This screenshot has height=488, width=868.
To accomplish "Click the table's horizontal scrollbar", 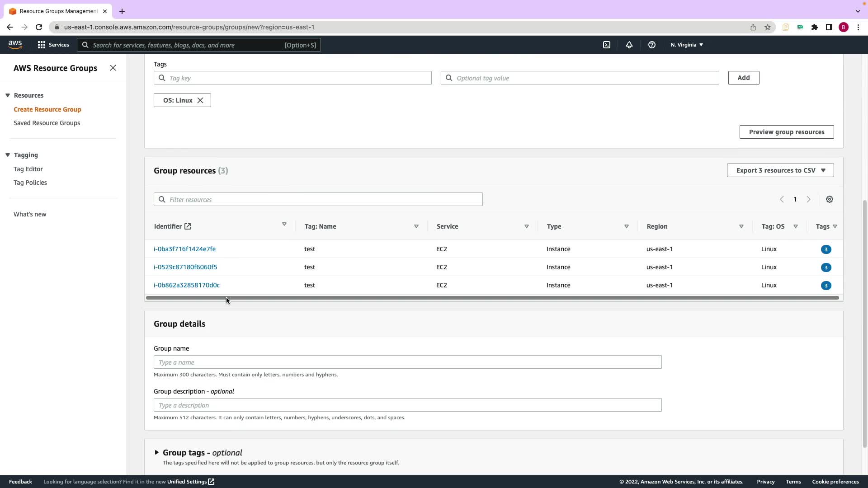I will [492, 298].
